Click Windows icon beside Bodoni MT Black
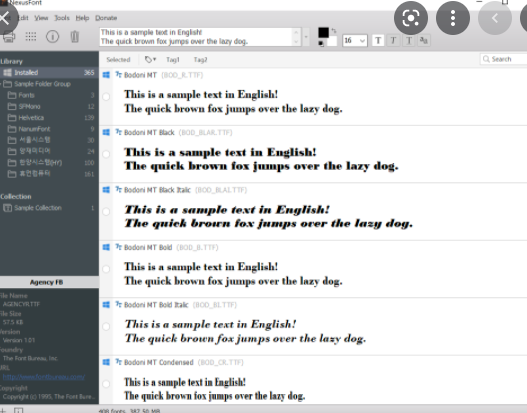527x413 pixels. [106, 132]
